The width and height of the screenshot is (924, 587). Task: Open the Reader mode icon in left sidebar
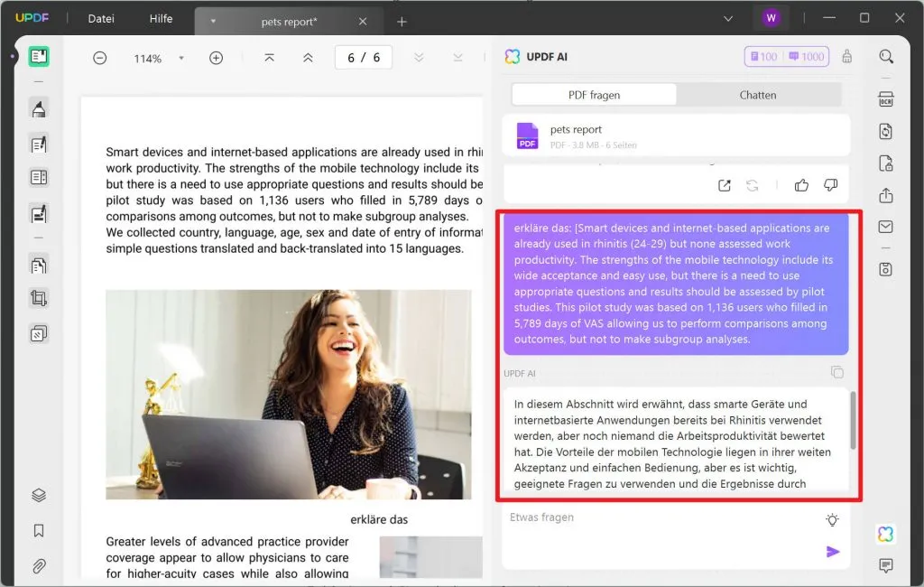click(39, 57)
